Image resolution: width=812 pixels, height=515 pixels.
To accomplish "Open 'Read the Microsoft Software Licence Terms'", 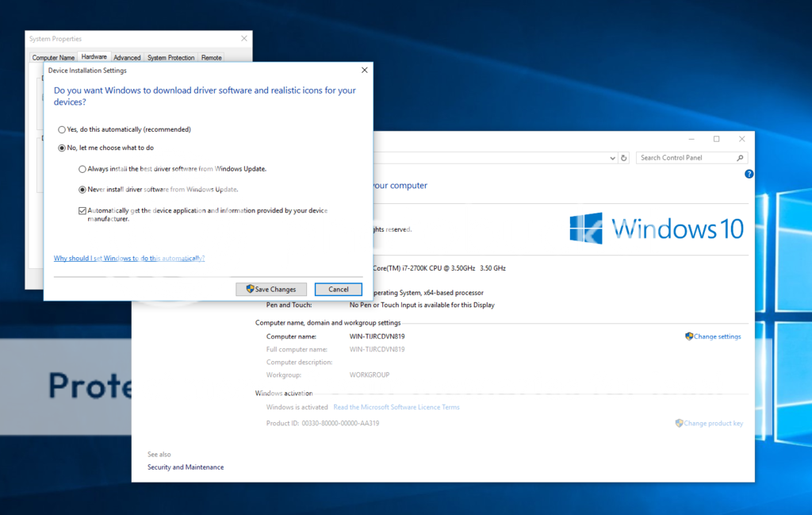I will tap(396, 407).
